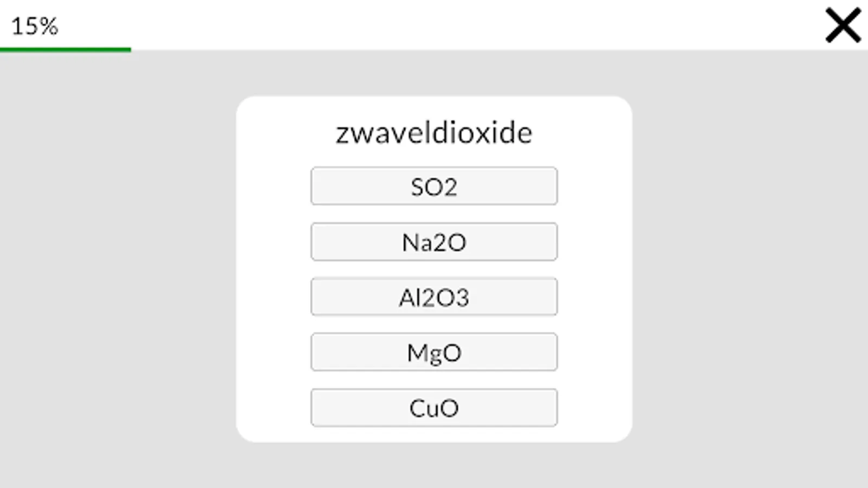Click the zwaveldioxide question text
The height and width of the screenshot is (488, 868).
point(433,133)
